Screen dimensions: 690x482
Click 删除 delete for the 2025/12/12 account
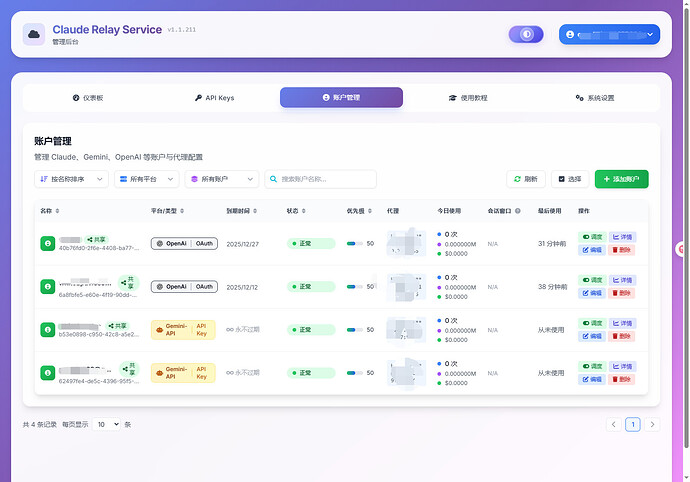click(x=621, y=293)
